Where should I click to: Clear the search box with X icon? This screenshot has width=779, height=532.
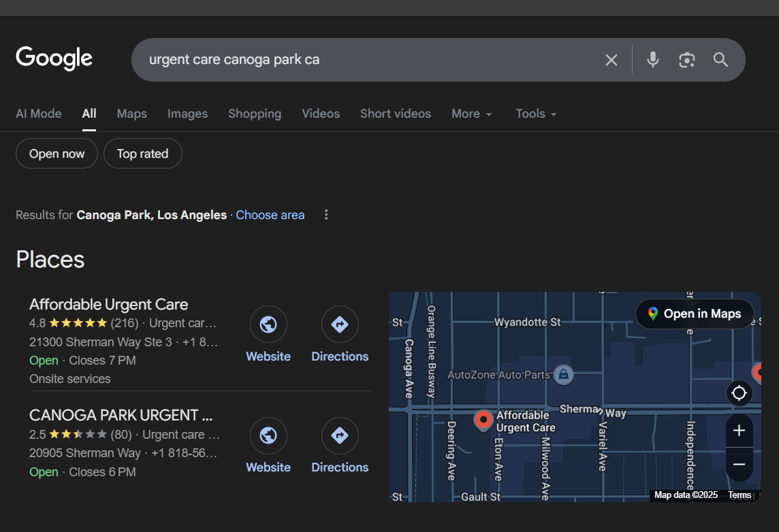(x=611, y=60)
